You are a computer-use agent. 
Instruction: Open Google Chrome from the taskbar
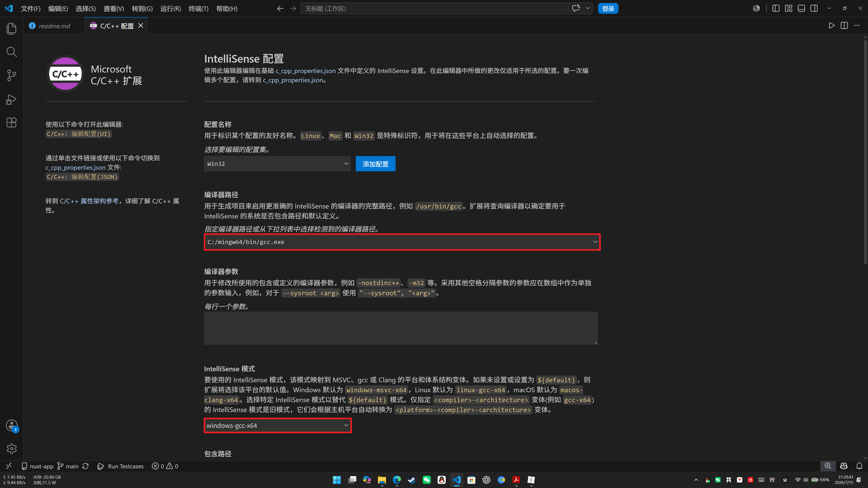501,480
